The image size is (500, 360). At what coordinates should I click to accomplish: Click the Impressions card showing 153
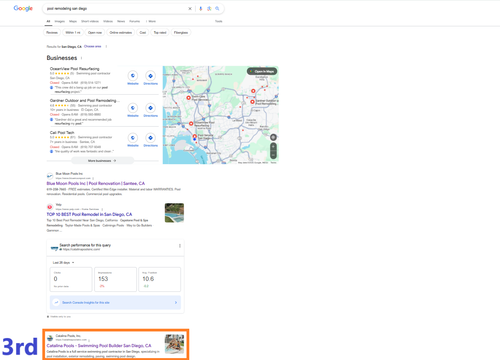coord(115,279)
